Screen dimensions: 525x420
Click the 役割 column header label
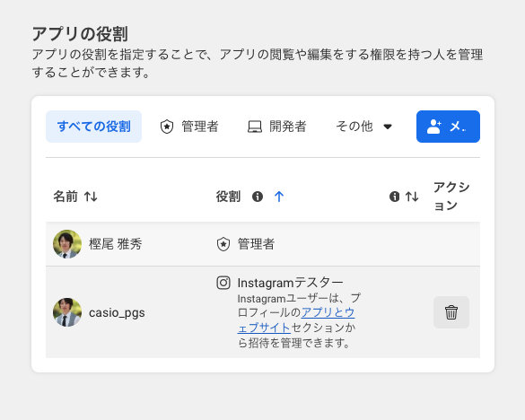[228, 197]
